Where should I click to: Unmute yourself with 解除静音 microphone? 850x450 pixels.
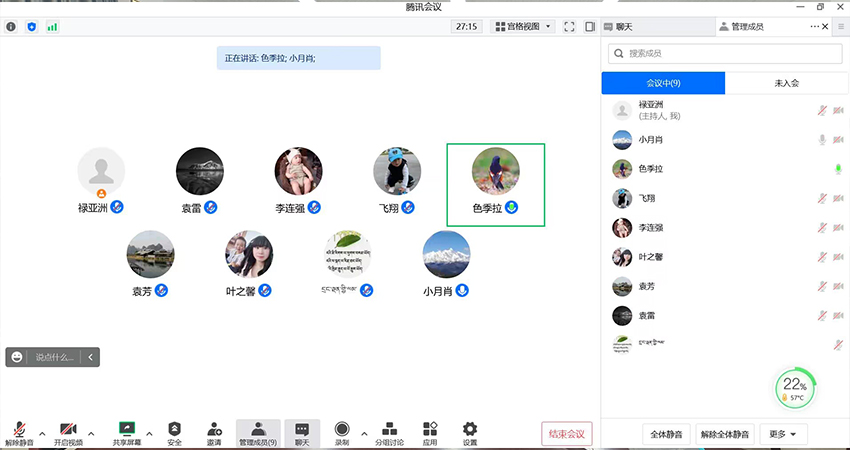point(18,428)
